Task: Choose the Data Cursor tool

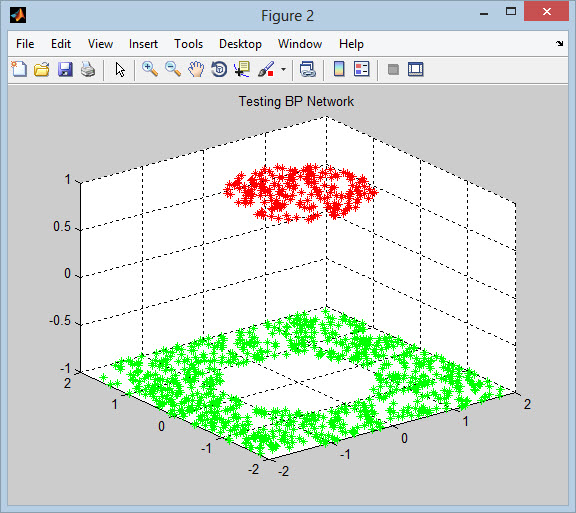Action: point(242,69)
